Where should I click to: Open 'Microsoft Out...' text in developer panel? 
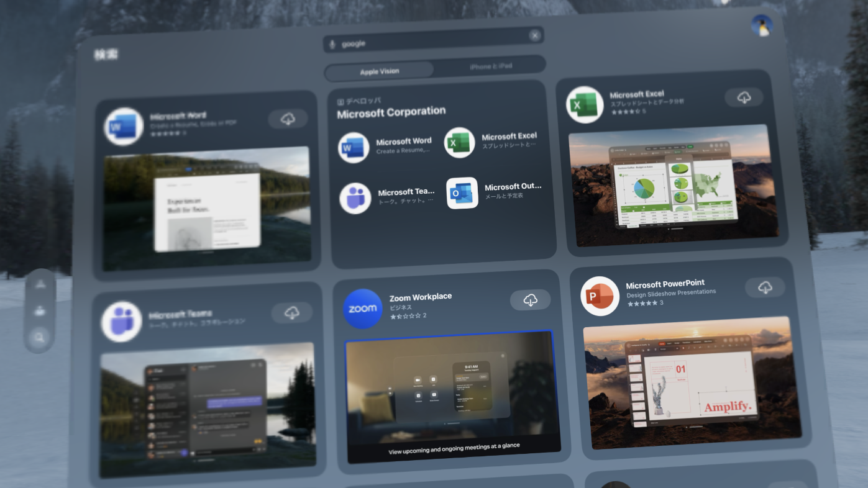[513, 186]
